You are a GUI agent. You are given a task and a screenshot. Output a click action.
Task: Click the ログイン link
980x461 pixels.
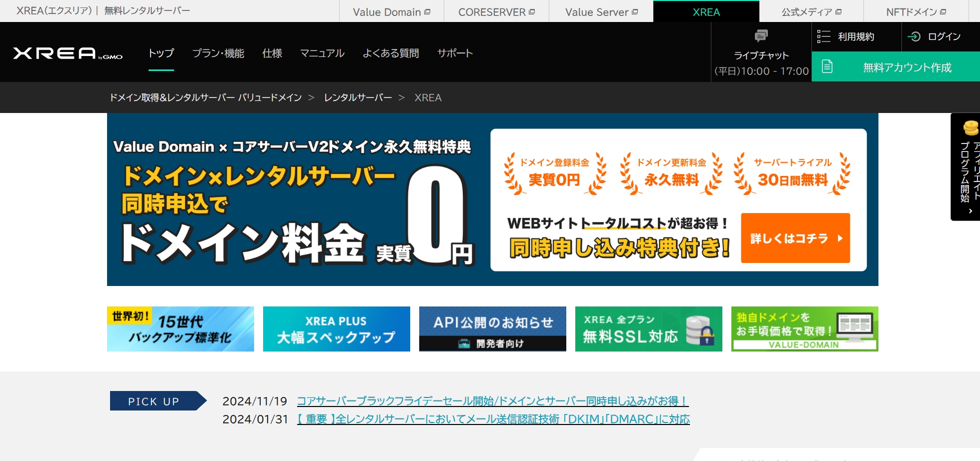[x=941, y=36]
